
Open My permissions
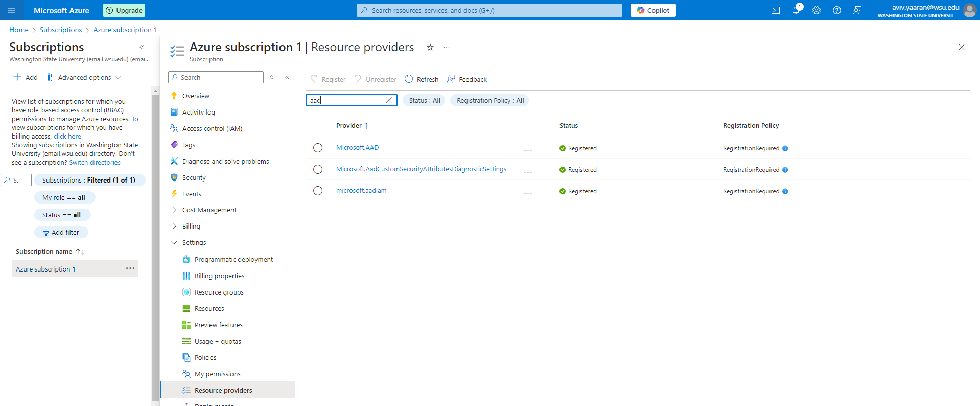pos(217,374)
